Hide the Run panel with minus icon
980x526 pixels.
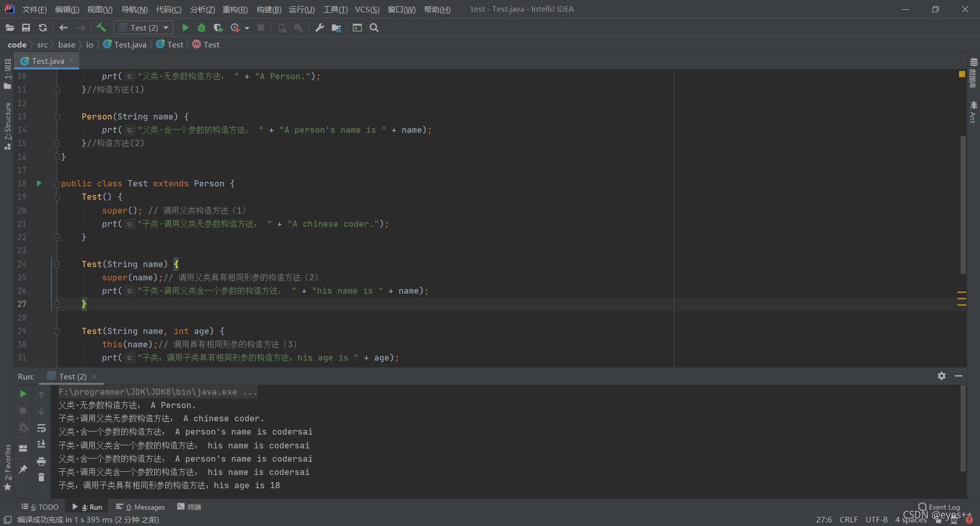tap(959, 376)
